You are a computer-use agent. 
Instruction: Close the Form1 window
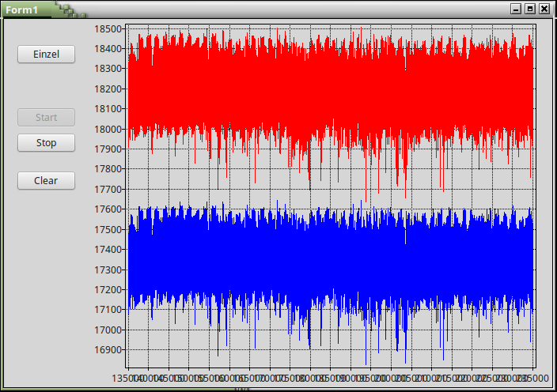point(544,9)
